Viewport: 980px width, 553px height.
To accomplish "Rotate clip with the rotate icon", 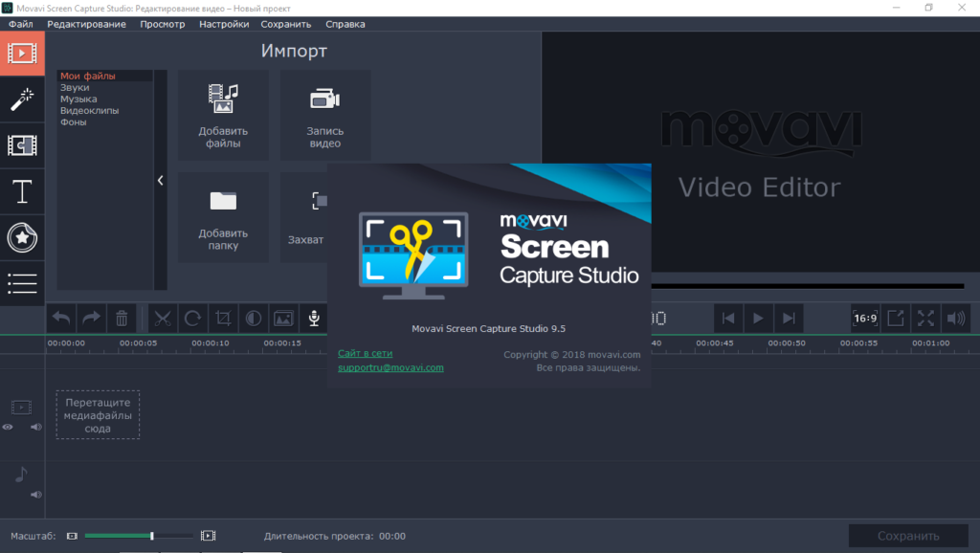I will (192, 318).
